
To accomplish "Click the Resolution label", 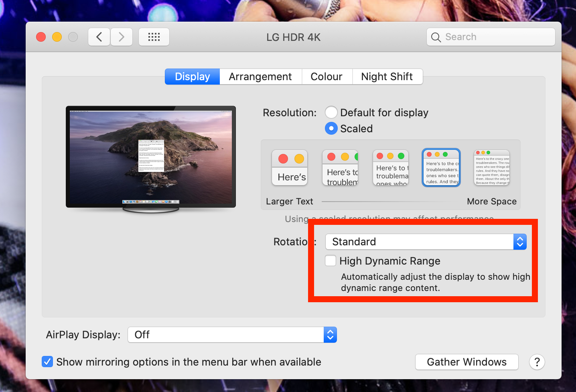I will click(x=290, y=113).
